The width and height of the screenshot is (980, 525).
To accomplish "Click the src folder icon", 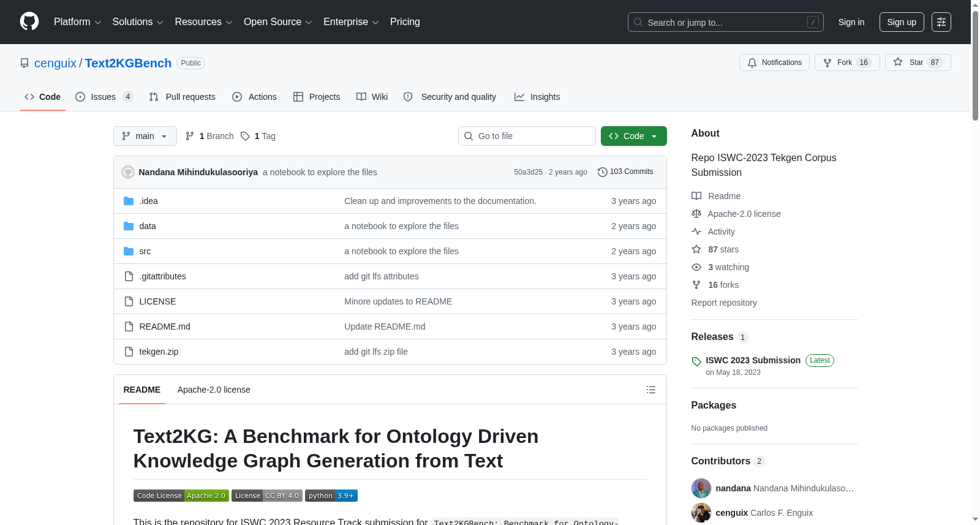I will [129, 251].
